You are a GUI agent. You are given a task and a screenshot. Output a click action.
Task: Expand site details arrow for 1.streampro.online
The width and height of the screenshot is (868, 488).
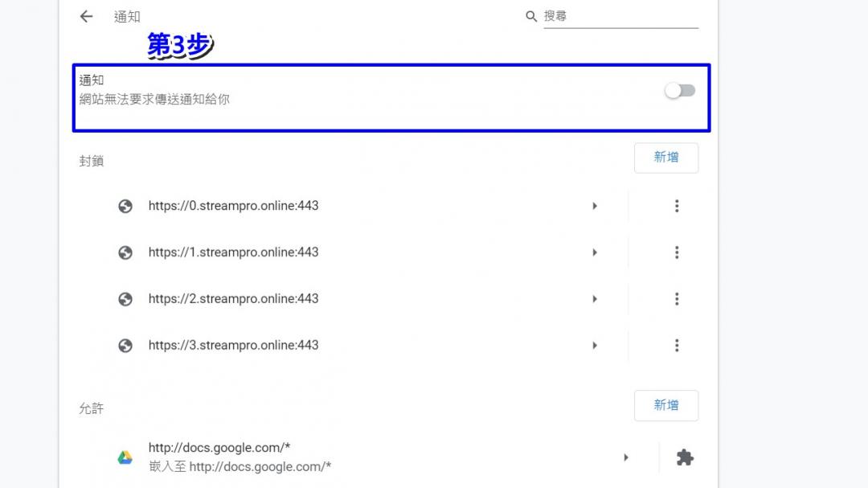tap(595, 252)
